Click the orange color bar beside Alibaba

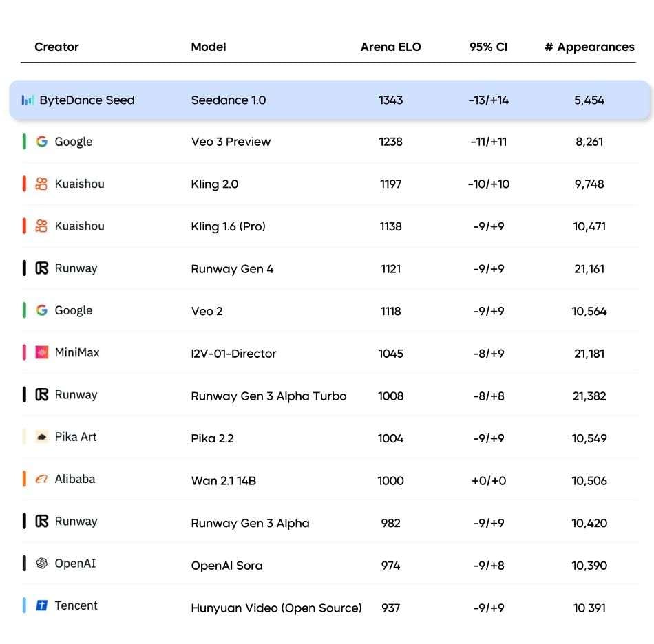tap(24, 479)
